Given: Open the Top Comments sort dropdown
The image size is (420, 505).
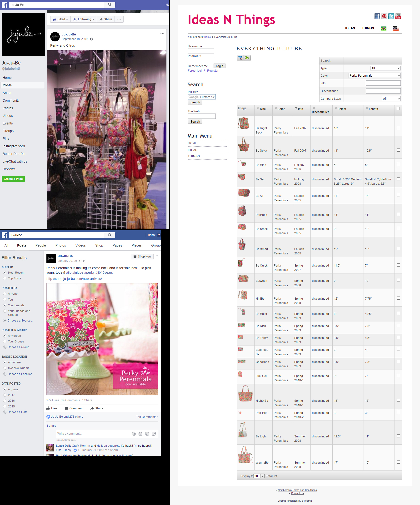Looking at the screenshot, I should coord(147,417).
